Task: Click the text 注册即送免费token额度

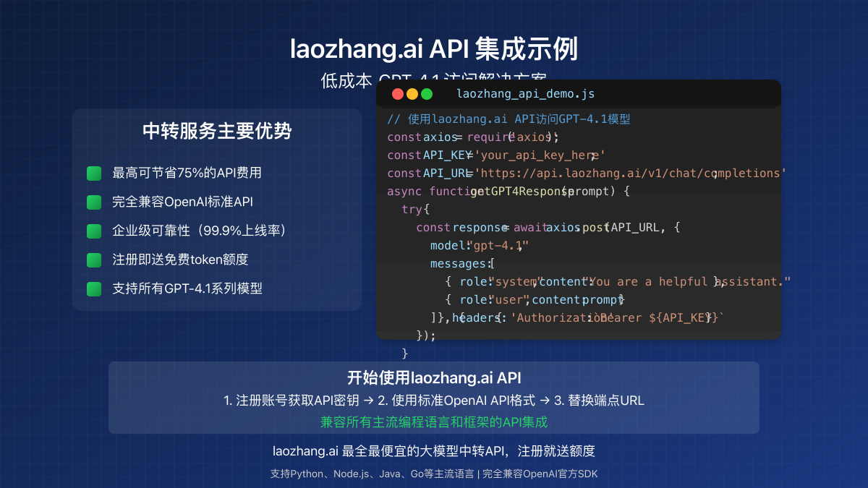Action: click(x=180, y=260)
